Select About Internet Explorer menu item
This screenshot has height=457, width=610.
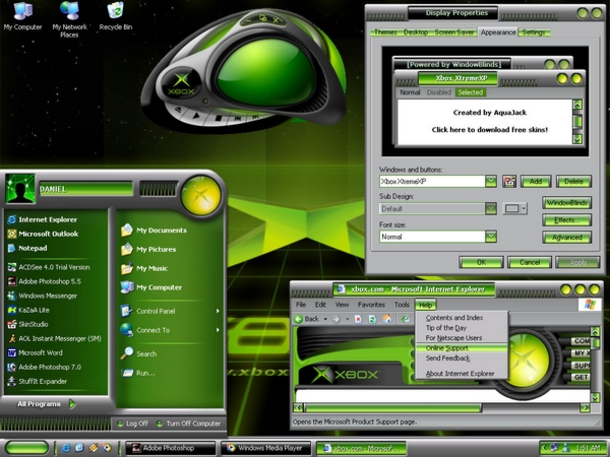(x=462, y=374)
